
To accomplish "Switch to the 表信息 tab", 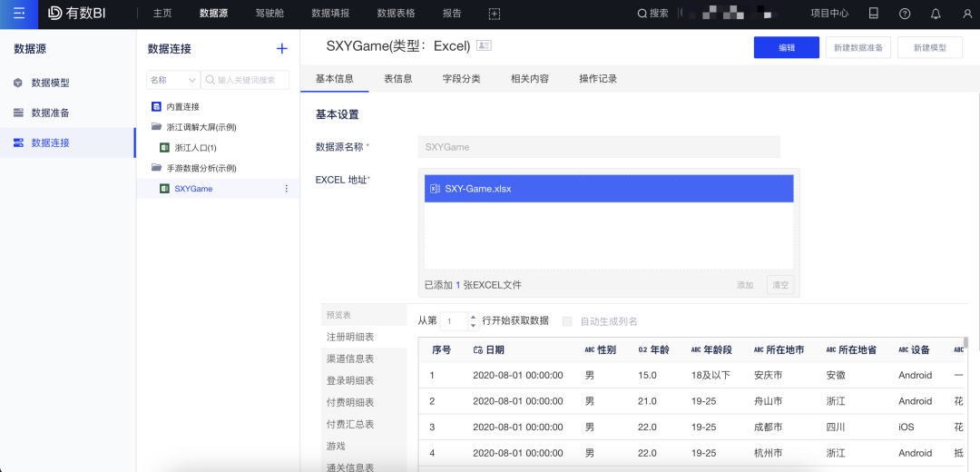I will click(397, 79).
